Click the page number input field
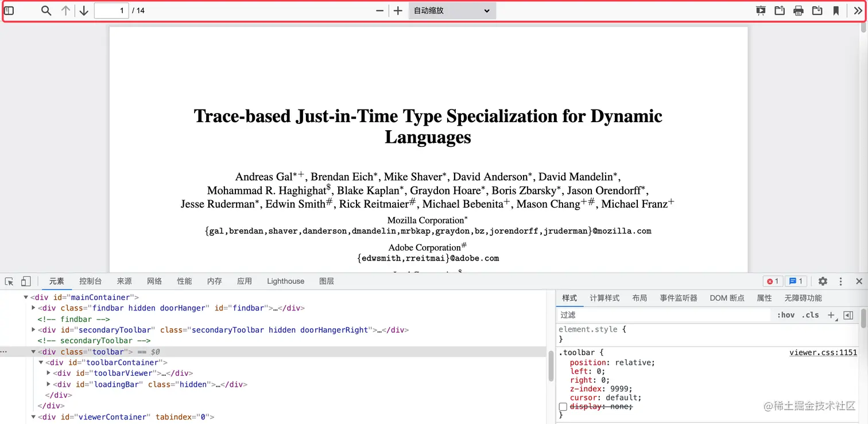The width and height of the screenshot is (868, 424). point(111,10)
